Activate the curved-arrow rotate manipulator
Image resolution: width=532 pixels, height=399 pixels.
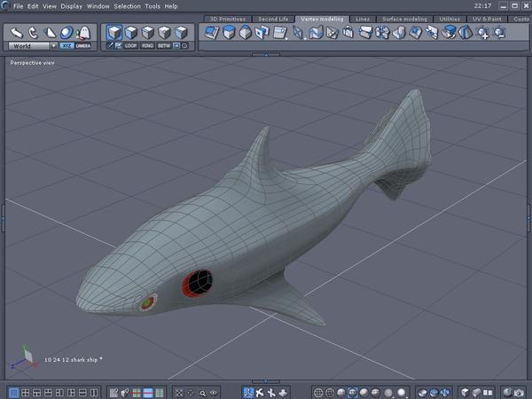click(33, 33)
